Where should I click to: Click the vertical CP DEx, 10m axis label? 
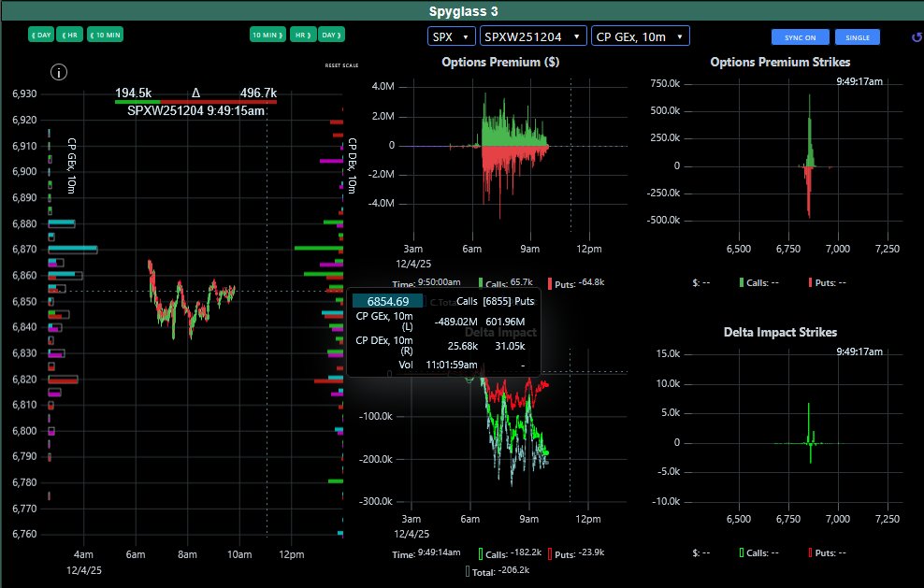[x=352, y=165]
